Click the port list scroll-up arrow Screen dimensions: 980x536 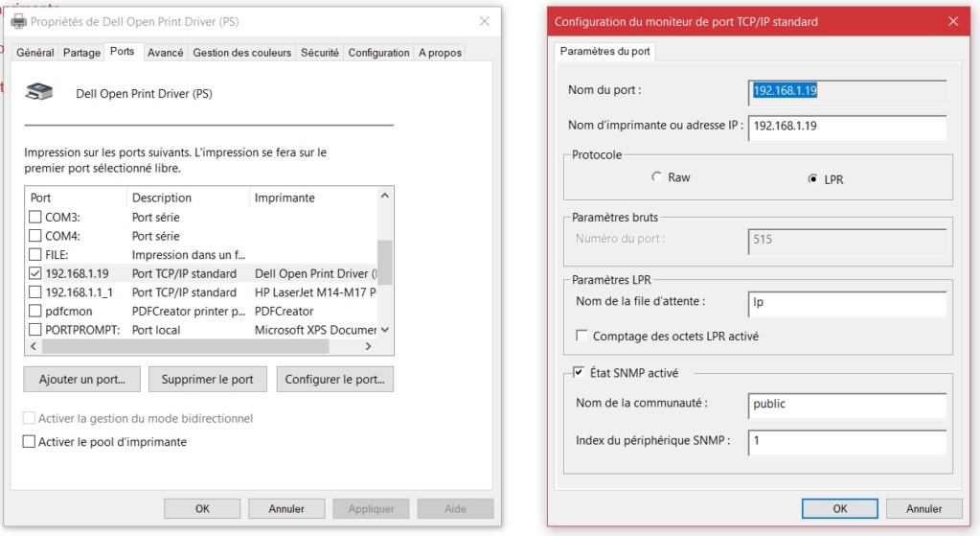coord(385,196)
